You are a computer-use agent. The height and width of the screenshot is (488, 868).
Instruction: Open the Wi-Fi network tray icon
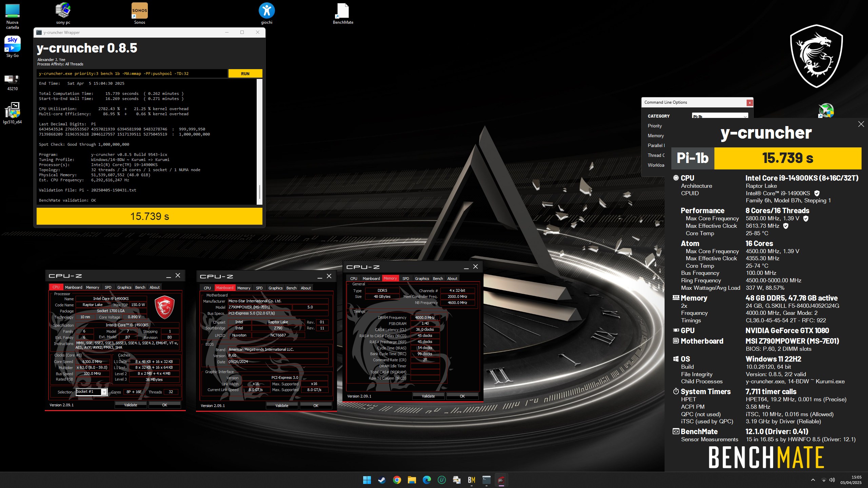824,480
